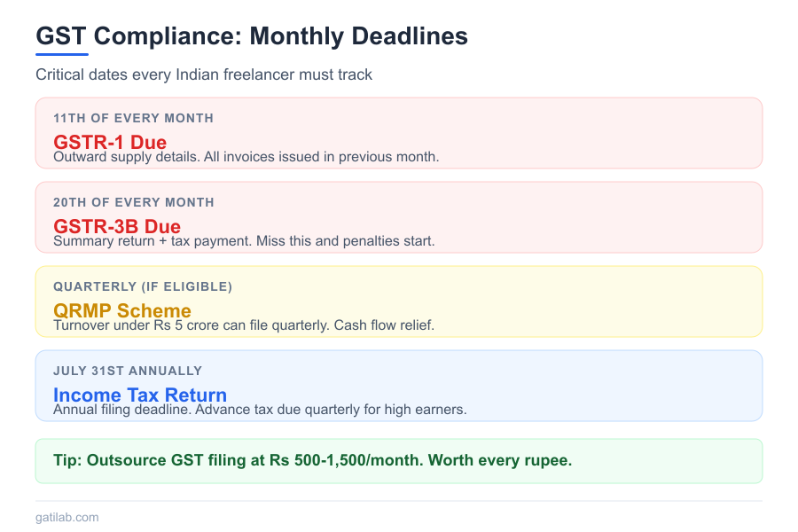
Task: Select the Cash flow relief phrase
Action: 384,325
